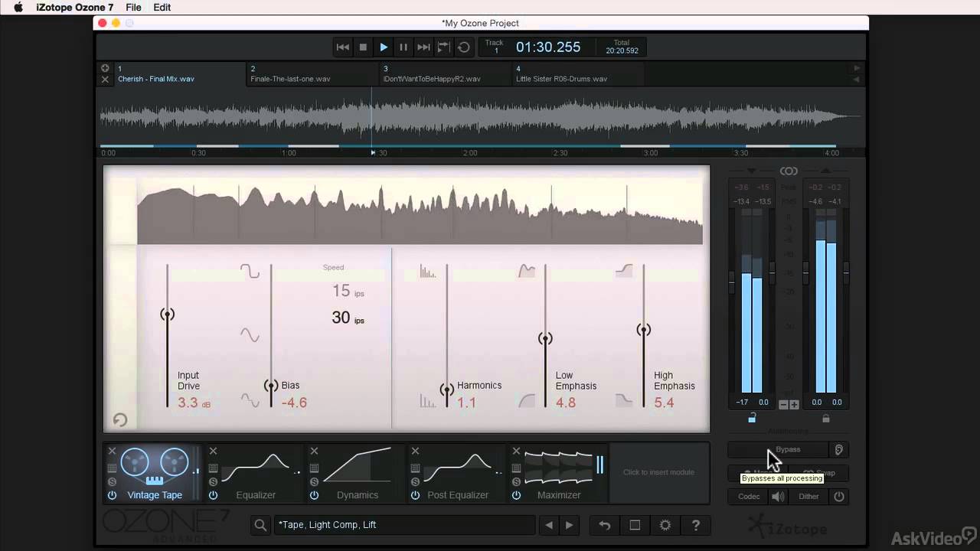Go to previous preset arrow
Viewport: 980px width, 551px height.
coord(548,525)
